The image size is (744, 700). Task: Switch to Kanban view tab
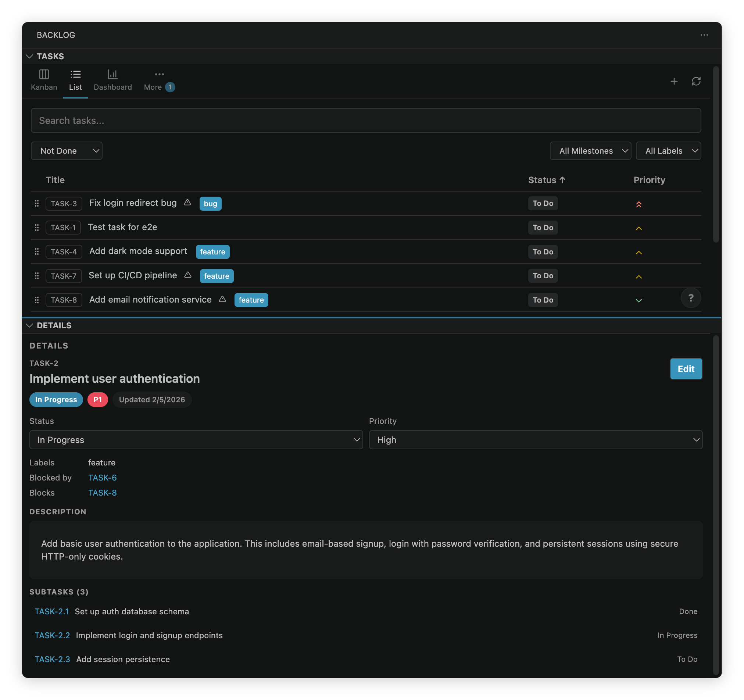[x=44, y=81]
